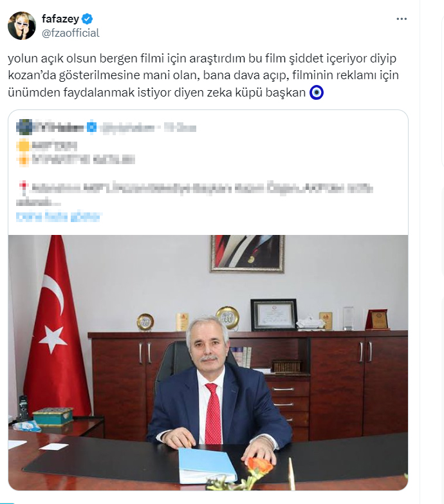Click the Turkish flag in the photo
The image size is (444, 504).
(x=57, y=328)
